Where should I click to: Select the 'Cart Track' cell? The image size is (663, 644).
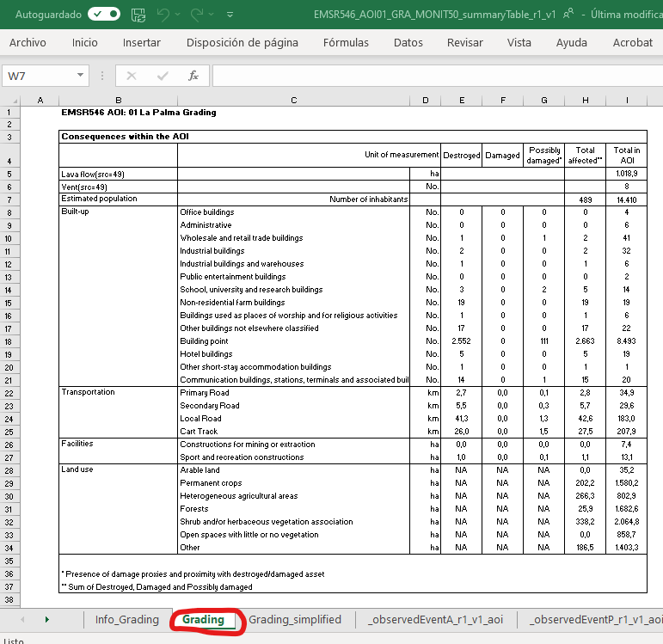[294, 432]
